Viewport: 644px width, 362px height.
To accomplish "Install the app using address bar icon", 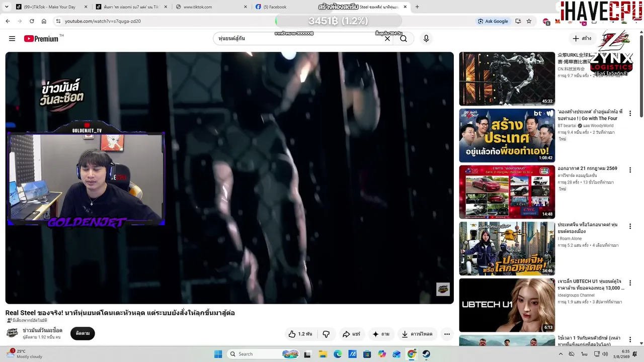I will tap(518, 21).
